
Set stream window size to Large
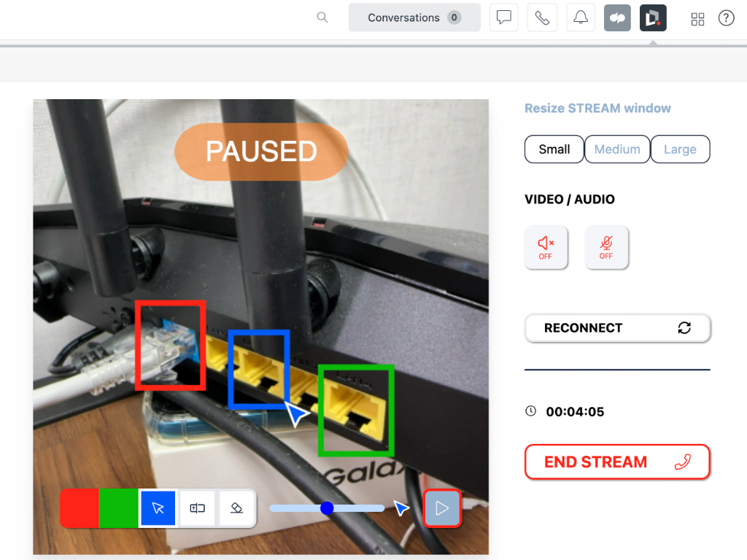680,149
